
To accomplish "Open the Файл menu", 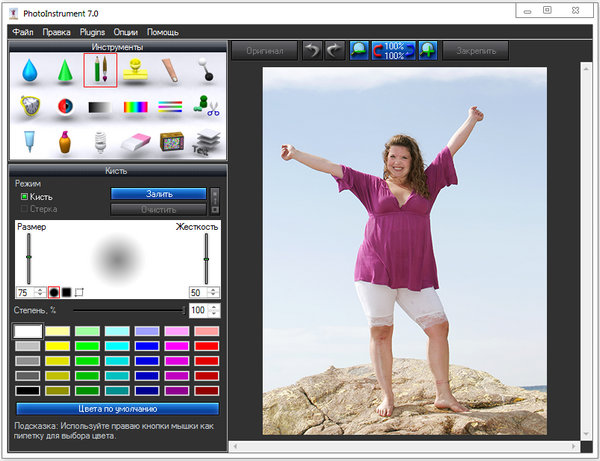I will pyautogui.click(x=23, y=32).
